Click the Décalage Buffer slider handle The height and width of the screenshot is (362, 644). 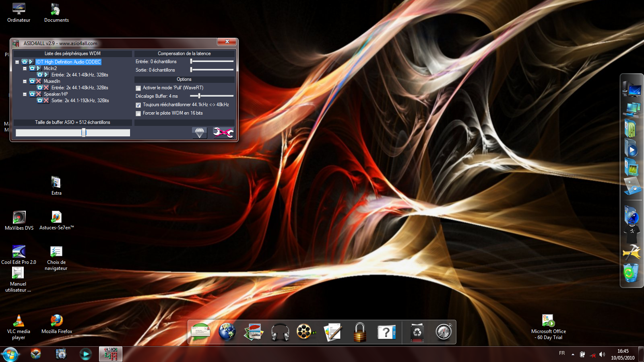pyautogui.click(x=199, y=96)
